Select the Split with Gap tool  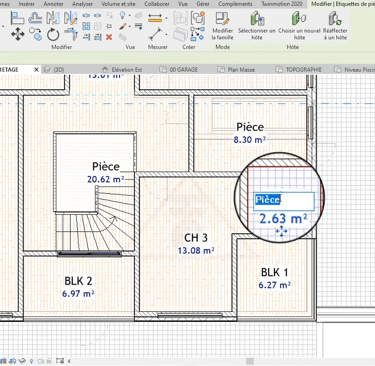pyautogui.click(x=98, y=16)
